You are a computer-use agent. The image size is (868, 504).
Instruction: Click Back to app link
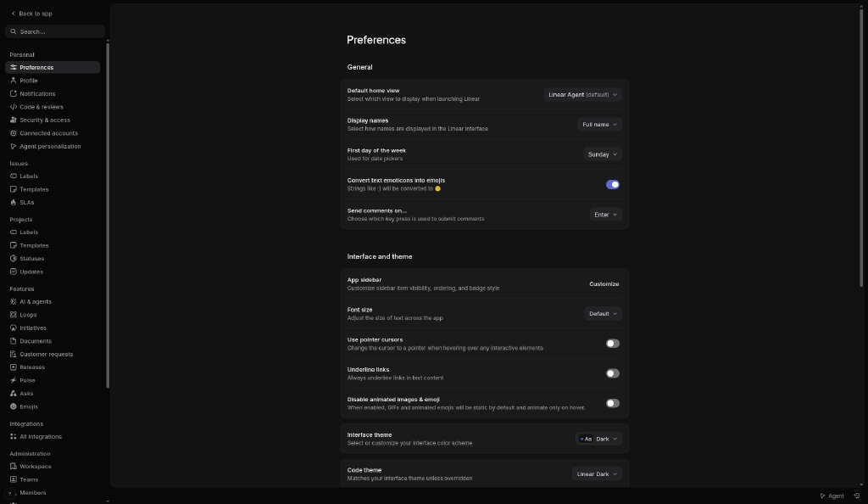pos(31,14)
